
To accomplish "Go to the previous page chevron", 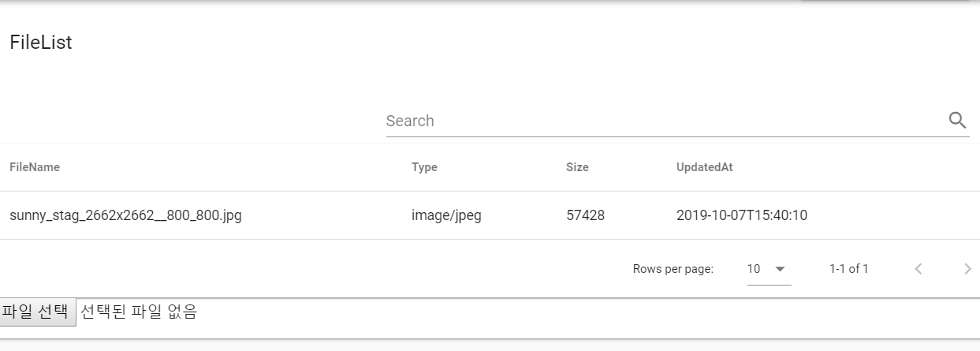I will (918, 269).
